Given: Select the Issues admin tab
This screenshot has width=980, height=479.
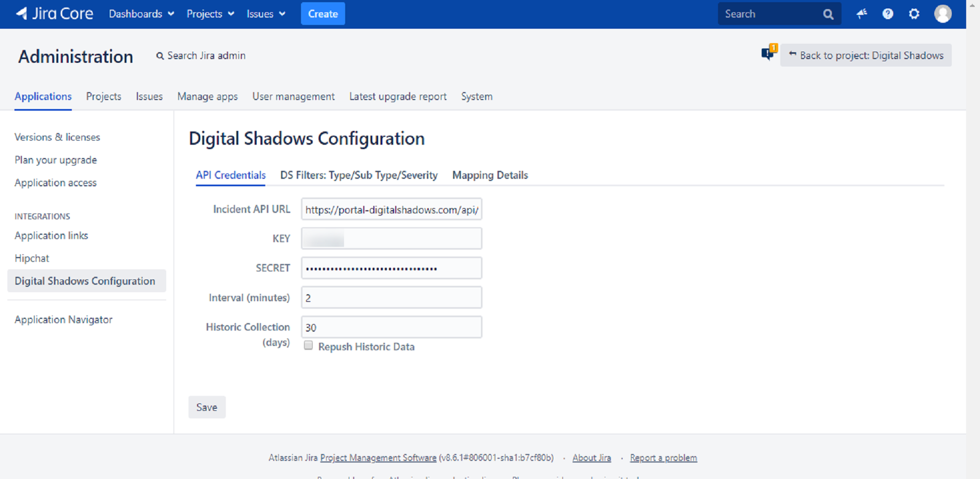Looking at the screenshot, I should point(149,96).
